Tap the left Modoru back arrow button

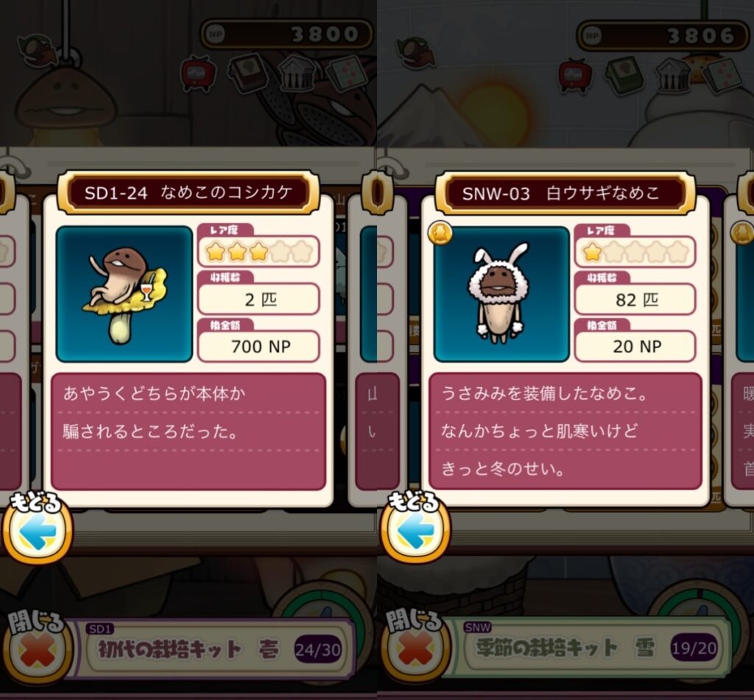click(38, 528)
